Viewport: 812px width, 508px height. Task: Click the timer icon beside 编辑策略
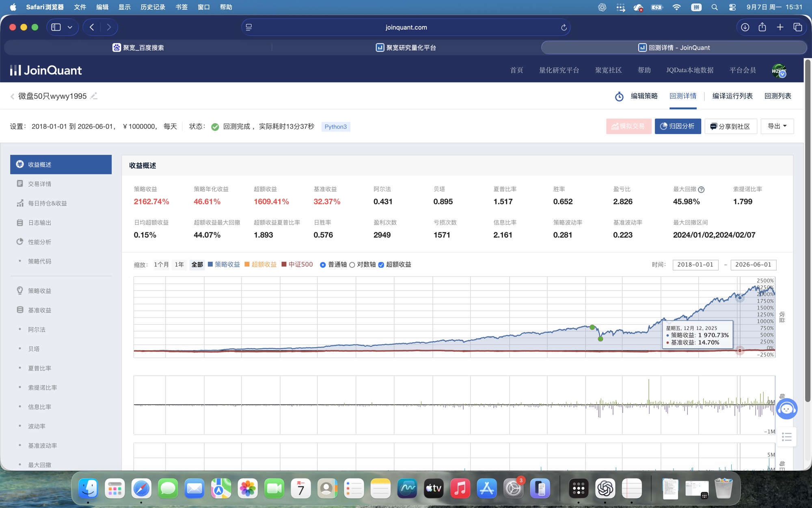tap(619, 96)
